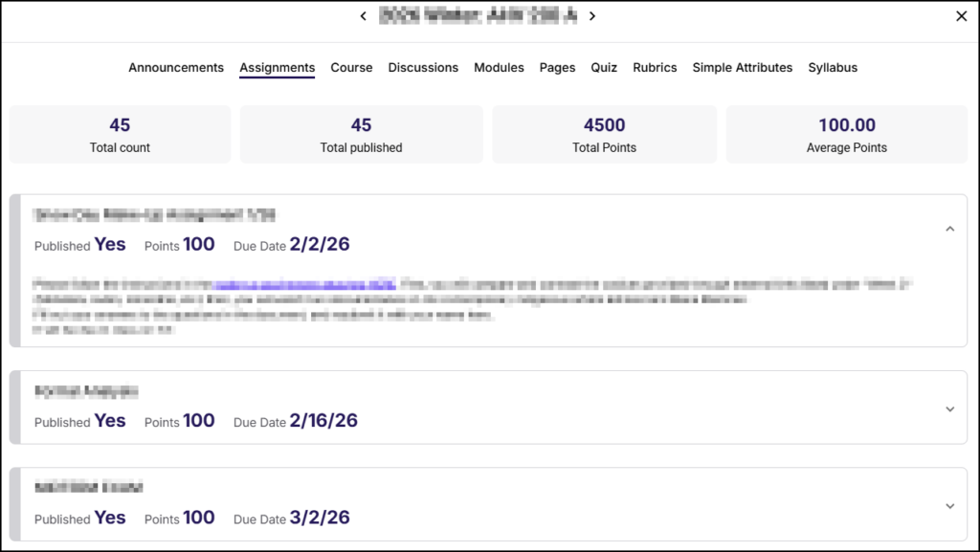Viewport: 980px width, 552px height.
Task: Switch to the Announcements tab
Action: click(176, 68)
